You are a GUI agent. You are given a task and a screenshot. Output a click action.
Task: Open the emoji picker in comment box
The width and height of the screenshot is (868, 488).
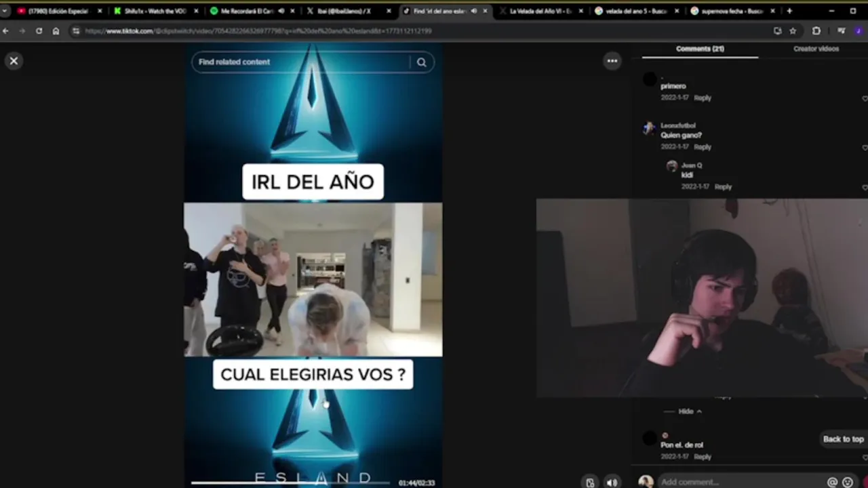(848, 482)
